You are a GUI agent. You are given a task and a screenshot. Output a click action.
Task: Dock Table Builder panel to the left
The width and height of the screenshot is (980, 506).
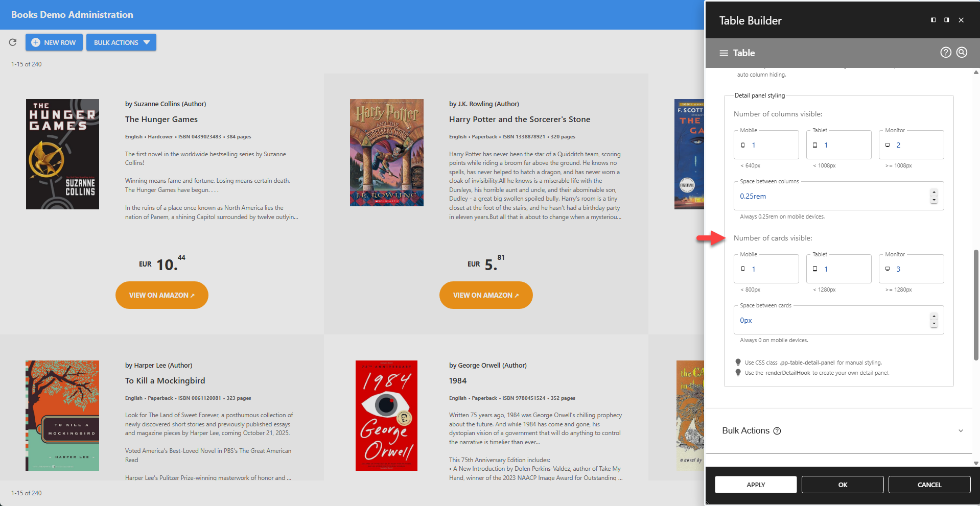934,20
